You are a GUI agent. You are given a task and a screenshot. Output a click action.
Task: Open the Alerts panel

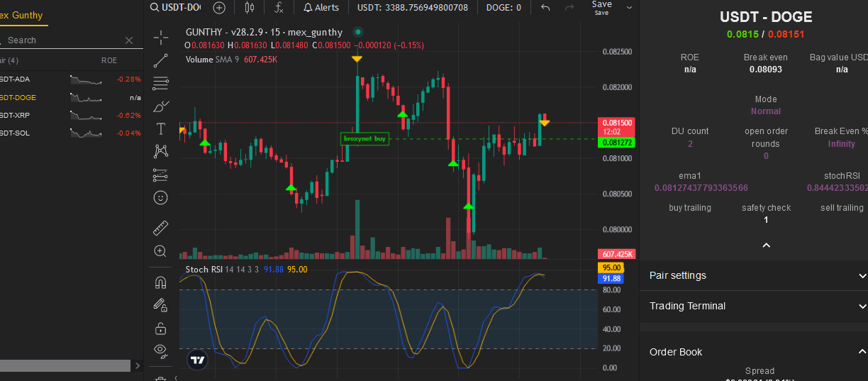(x=321, y=7)
